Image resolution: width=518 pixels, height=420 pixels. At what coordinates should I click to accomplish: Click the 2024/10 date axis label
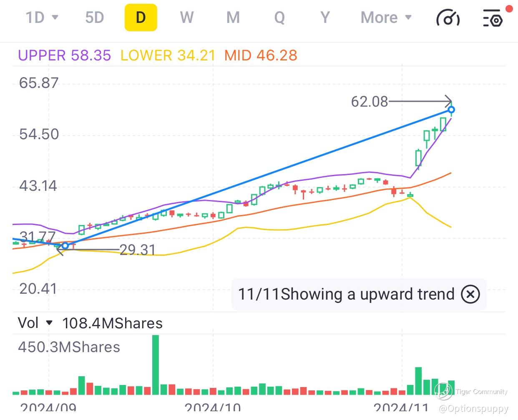pos(213,408)
